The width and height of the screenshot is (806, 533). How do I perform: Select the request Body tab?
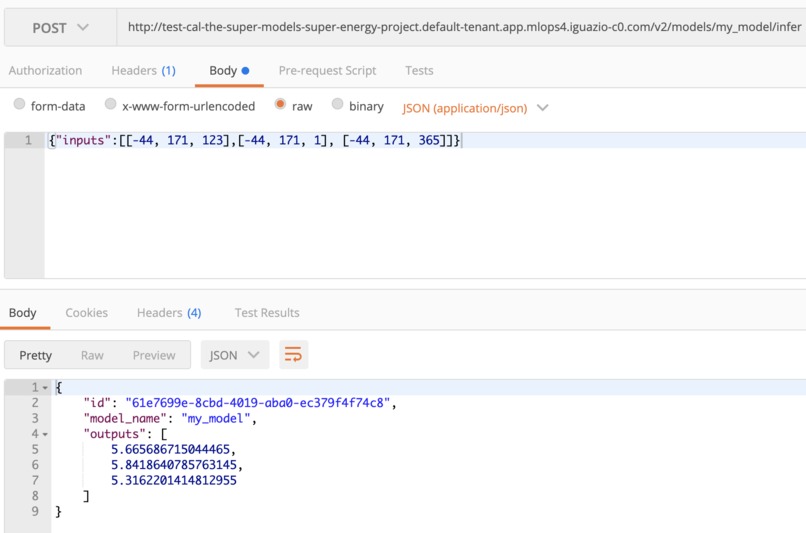(x=229, y=70)
